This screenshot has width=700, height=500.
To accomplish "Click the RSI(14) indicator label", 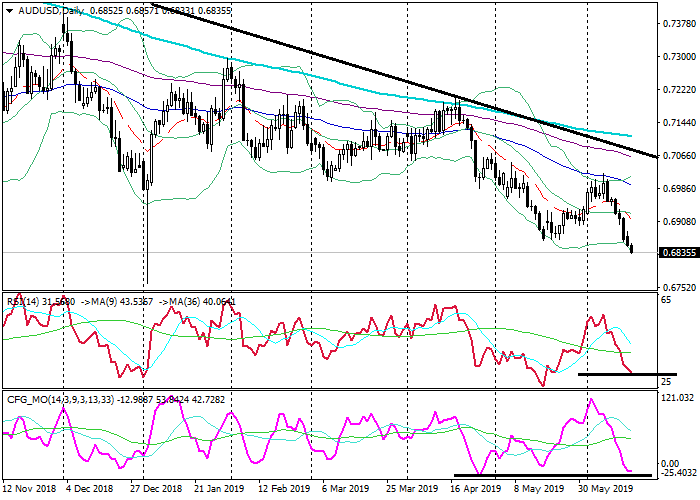I will (24, 300).
